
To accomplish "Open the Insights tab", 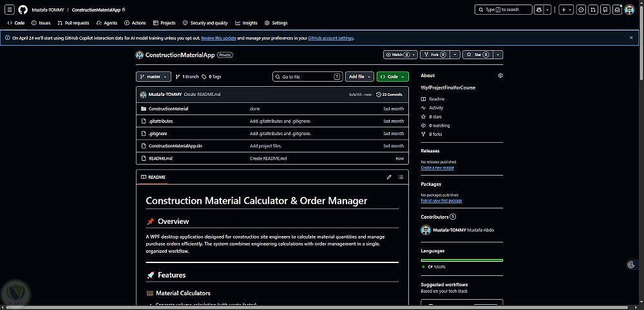I will pyautogui.click(x=247, y=23).
